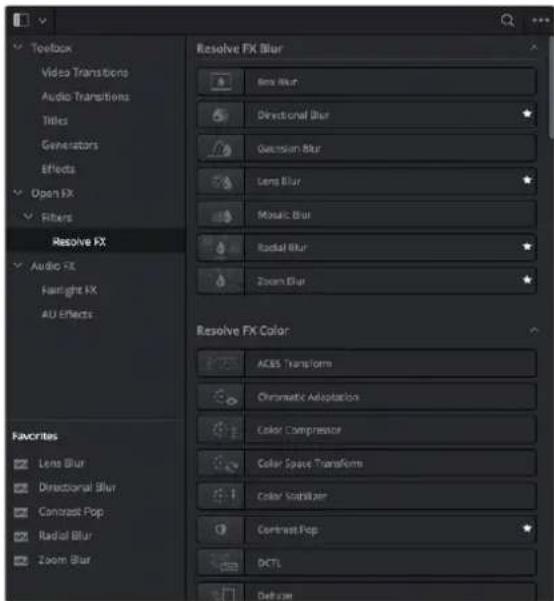Toggle the Lens Blur favorite star

(527, 180)
